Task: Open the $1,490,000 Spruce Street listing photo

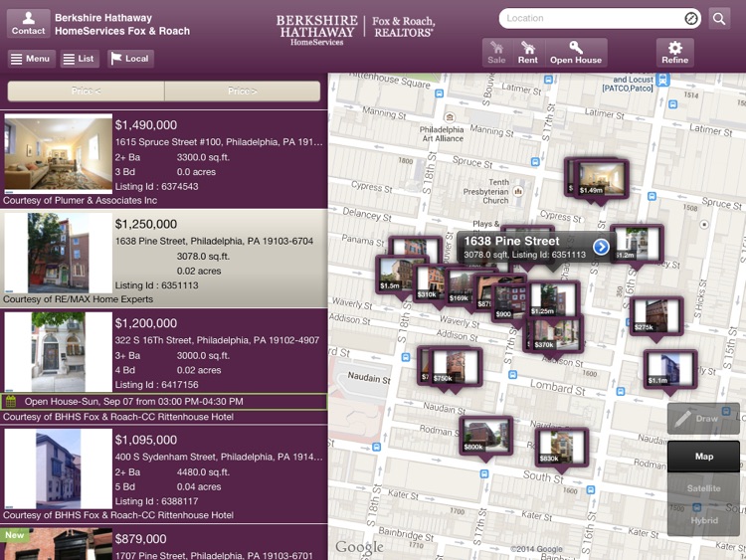Action: 58,154
